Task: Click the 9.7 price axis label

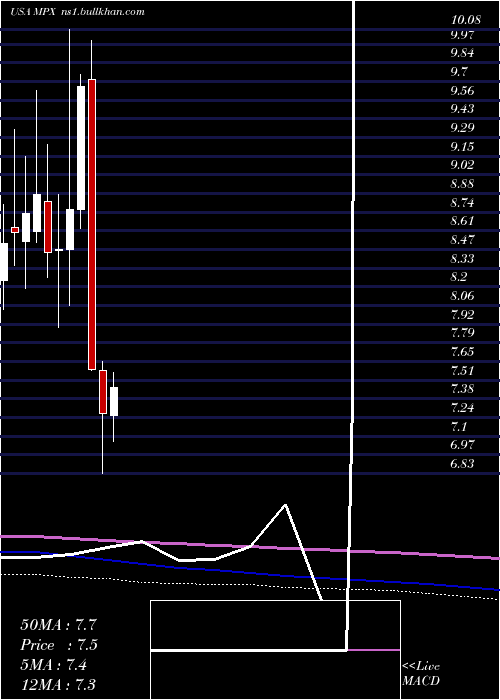Action: tap(459, 71)
